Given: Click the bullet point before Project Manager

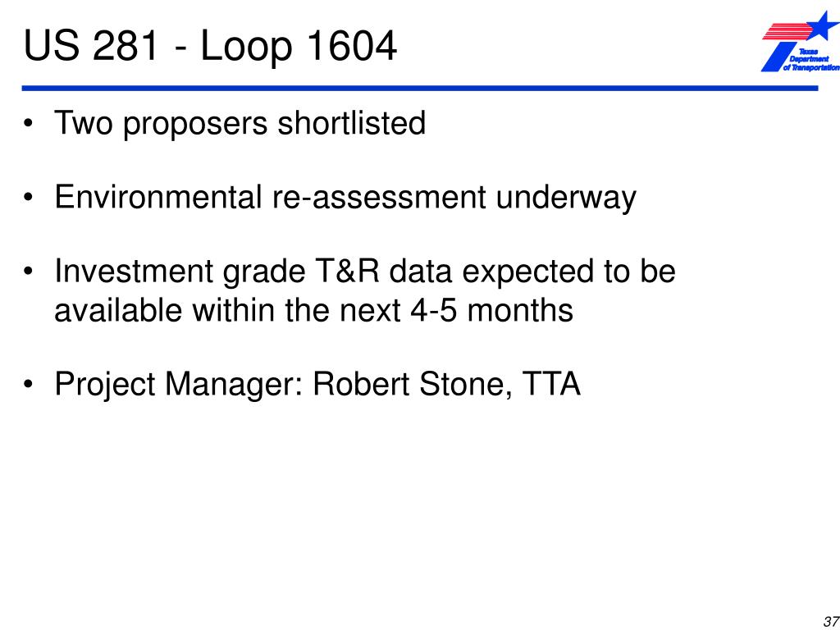Looking at the screenshot, I should (28, 385).
